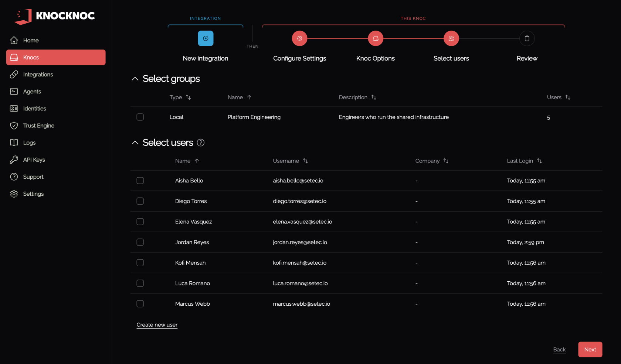The width and height of the screenshot is (621, 364).
Task: Tick the checkbox for Aisha Bello
Action: [x=140, y=181]
